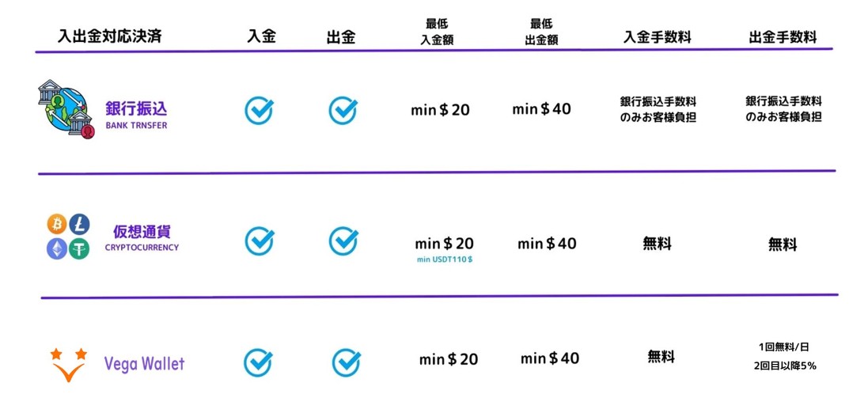Viewport: 868px width, 417px height.
Task: Click the bank transfer deposit checkmark
Action: (259, 110)
